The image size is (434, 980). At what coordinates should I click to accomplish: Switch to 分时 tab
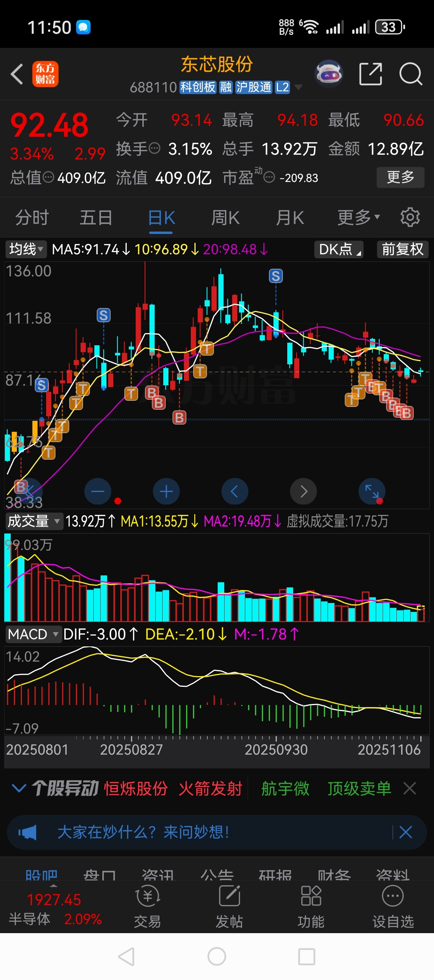(x=32, y=218)
